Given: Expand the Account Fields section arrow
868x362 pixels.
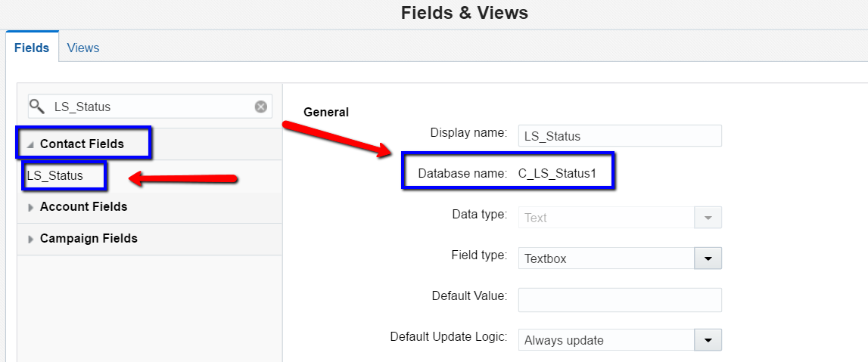Looking at the screenshot, I should 31,207.
